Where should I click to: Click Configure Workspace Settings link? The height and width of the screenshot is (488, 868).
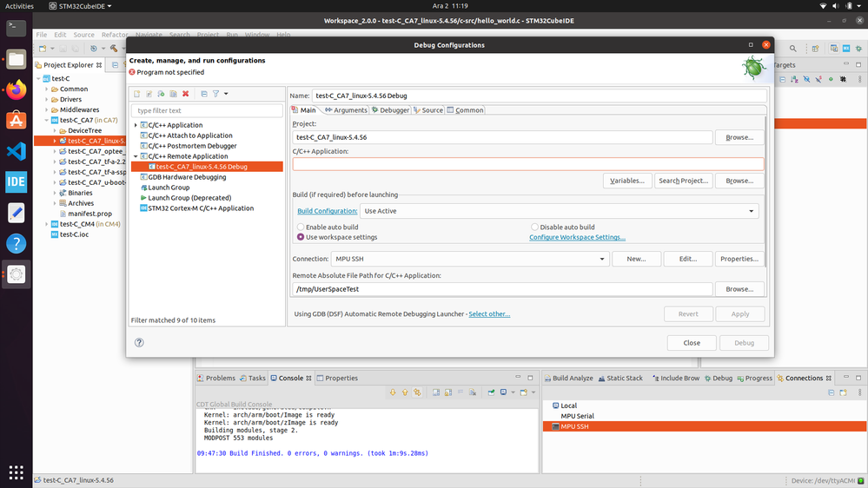click(x=577, y=237)
